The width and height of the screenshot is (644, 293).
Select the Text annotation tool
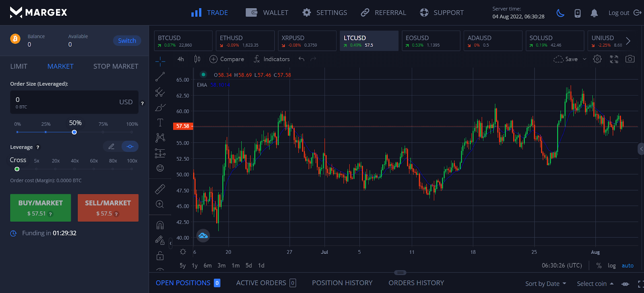click(160, 123)
